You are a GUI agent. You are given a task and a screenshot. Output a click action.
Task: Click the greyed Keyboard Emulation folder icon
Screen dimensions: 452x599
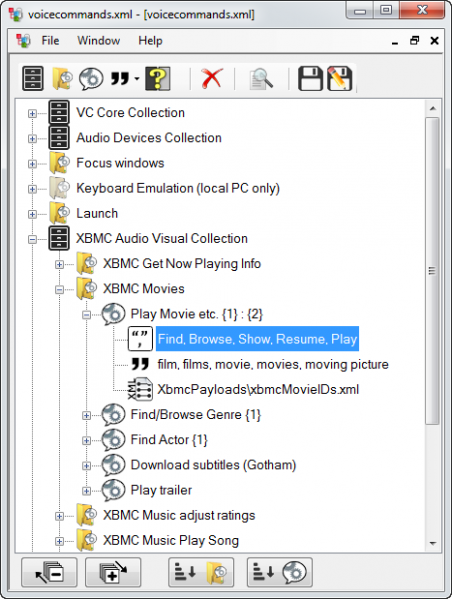[x=60, y=188]
